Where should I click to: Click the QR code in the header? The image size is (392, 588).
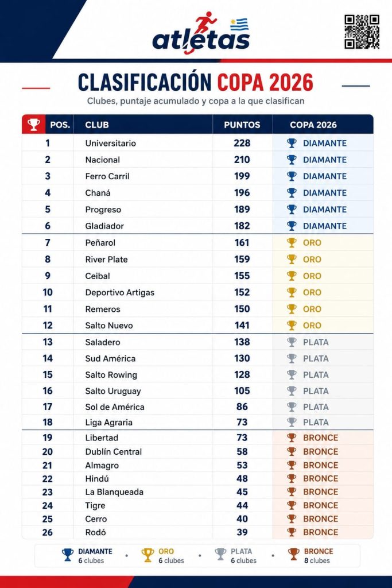(x=362, y=32)
